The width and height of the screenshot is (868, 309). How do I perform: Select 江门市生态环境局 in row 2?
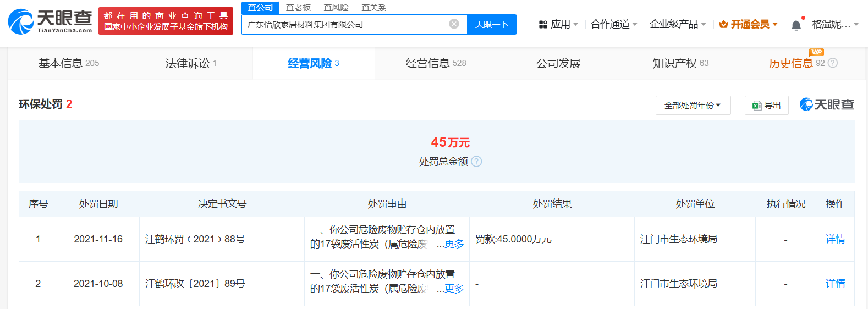tap(679, 284)
